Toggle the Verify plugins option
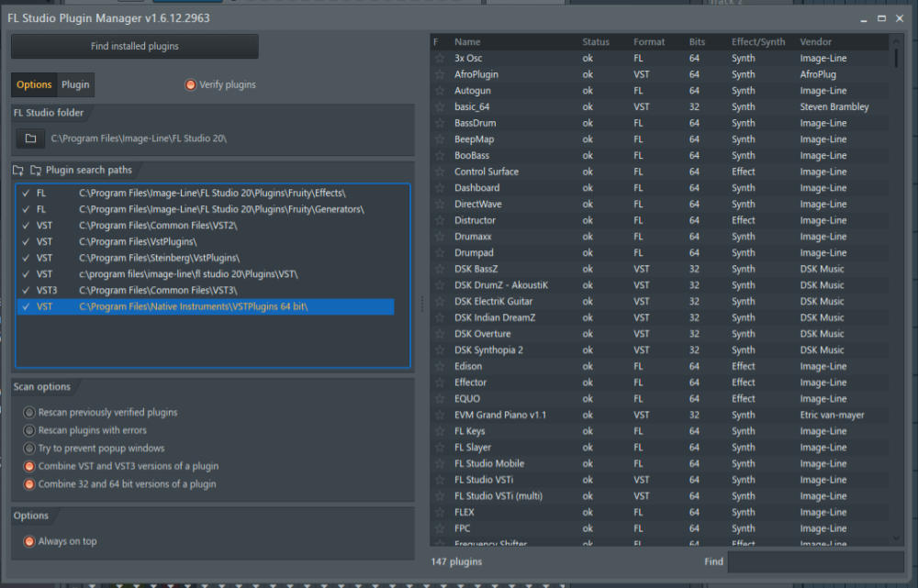This screenshot has width=918, height=588. click(x=190, y=84)
